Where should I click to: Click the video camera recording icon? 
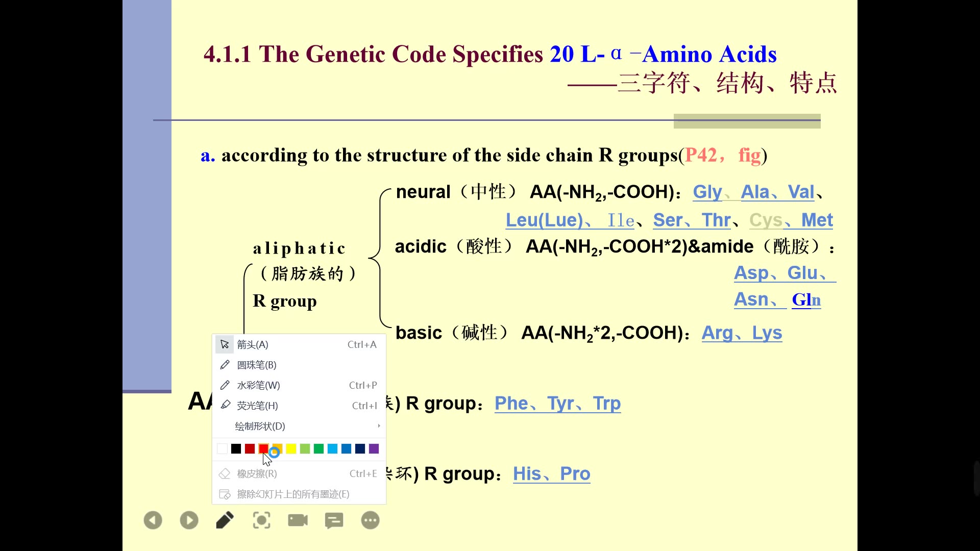tap(298, 520)
